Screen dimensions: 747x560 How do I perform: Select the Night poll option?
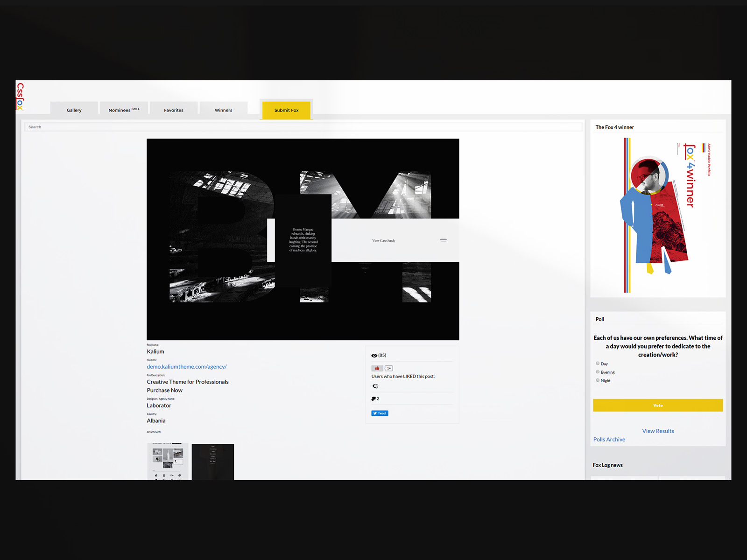tap(598, 380)
